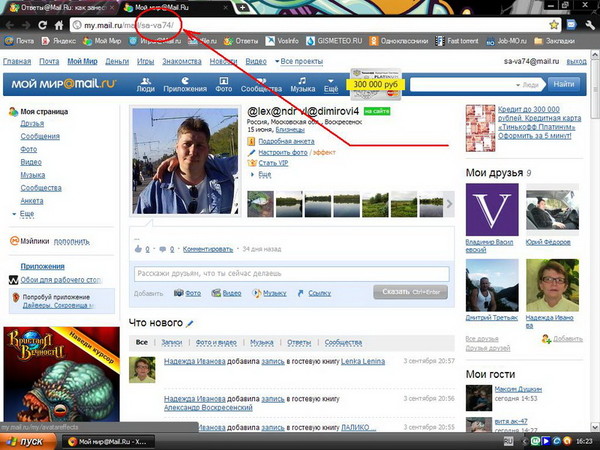Open Друзья in left sidebar

point(32,124)
